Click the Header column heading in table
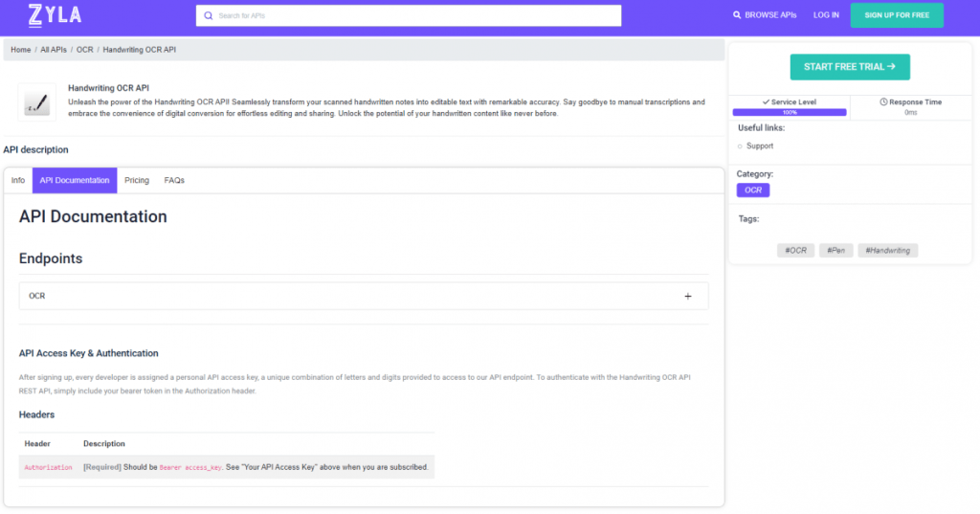 tap(37, 443)
